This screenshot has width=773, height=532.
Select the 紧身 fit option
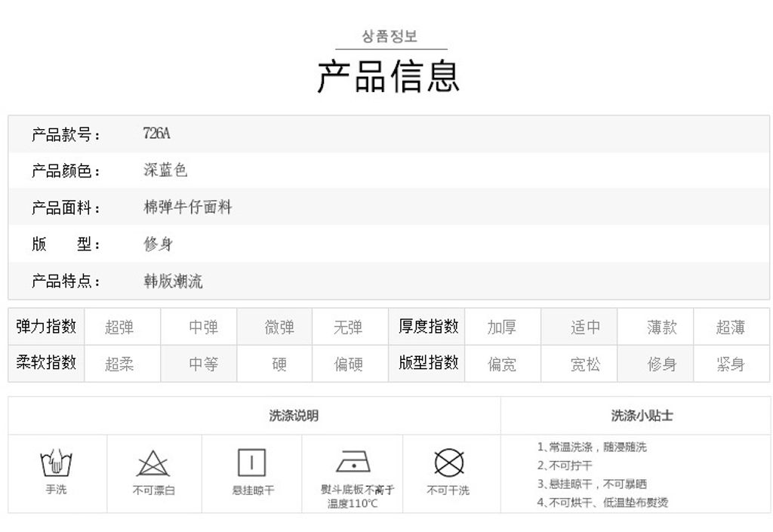pos(730,364)
